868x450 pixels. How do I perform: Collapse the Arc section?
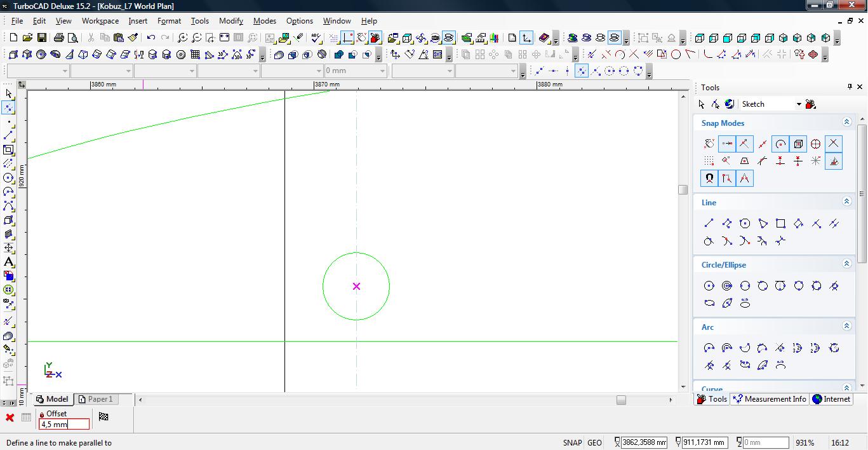click(x=846, y=326)
